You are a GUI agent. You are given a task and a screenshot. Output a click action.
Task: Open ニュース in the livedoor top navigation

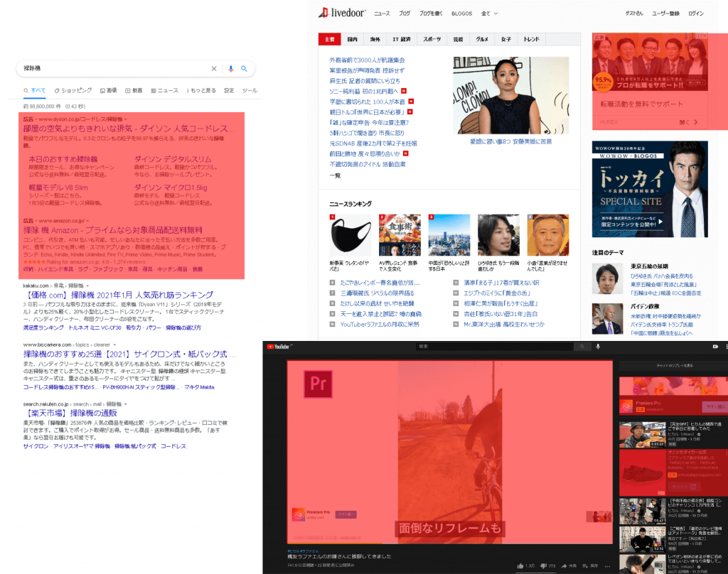[x=382, y=13]
